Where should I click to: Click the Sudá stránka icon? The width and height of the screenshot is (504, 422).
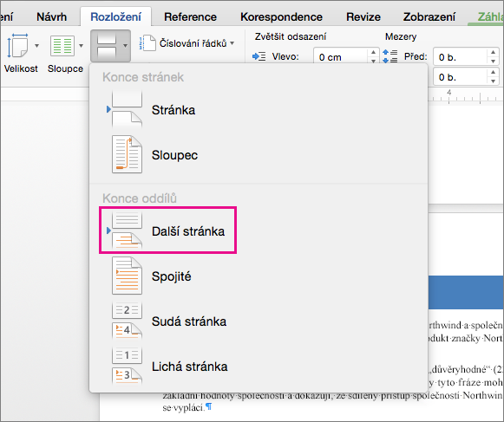coord(127,321)
